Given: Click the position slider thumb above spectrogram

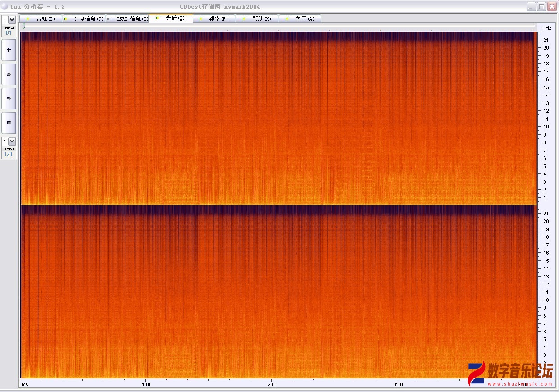Looking at the screenshot, I should tap(24, 27).
